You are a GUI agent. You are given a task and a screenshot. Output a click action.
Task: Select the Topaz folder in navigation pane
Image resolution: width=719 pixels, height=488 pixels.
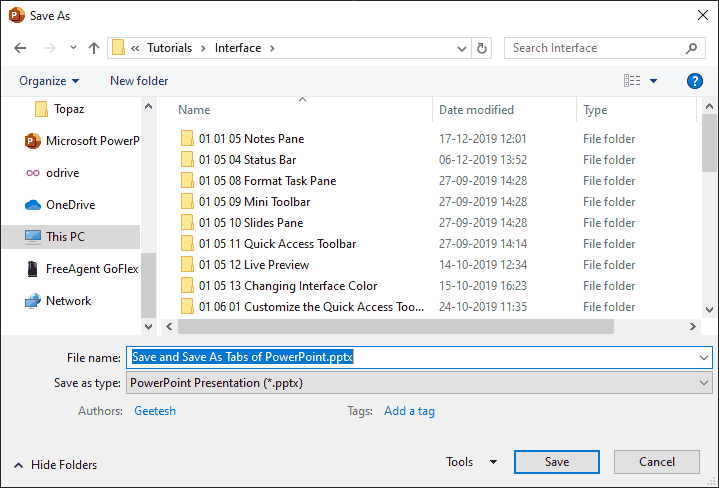[60, 109]
